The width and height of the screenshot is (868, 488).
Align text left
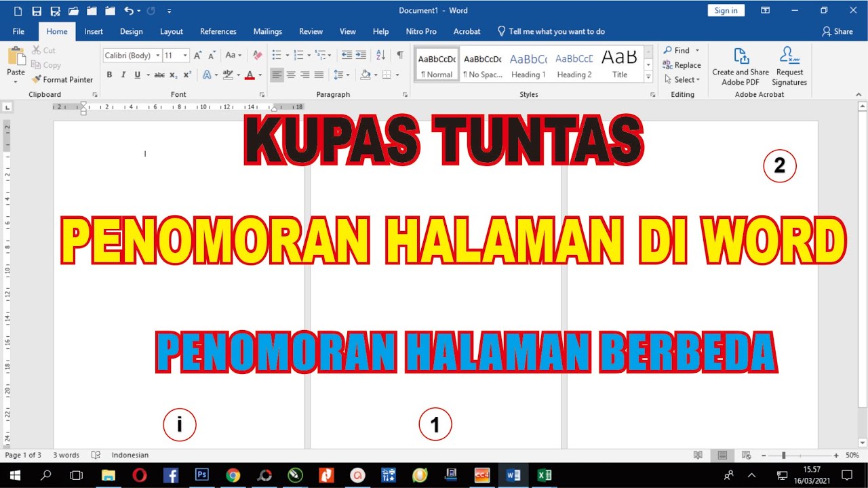pos(277,75)
